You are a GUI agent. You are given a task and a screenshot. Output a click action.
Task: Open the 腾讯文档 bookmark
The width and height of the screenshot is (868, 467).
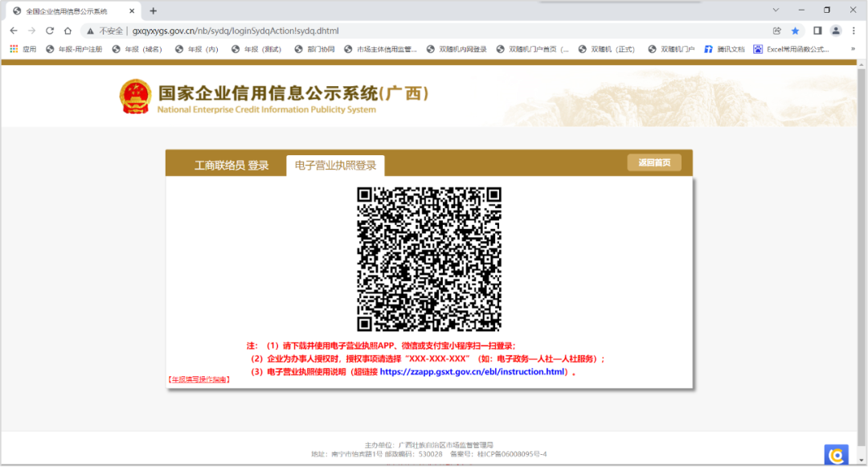[725, 49]
